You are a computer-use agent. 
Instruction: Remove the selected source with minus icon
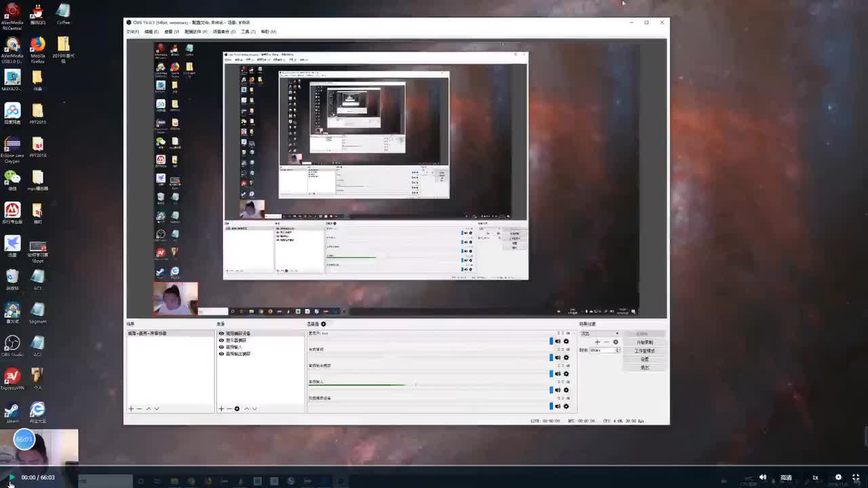click(229, 409)
